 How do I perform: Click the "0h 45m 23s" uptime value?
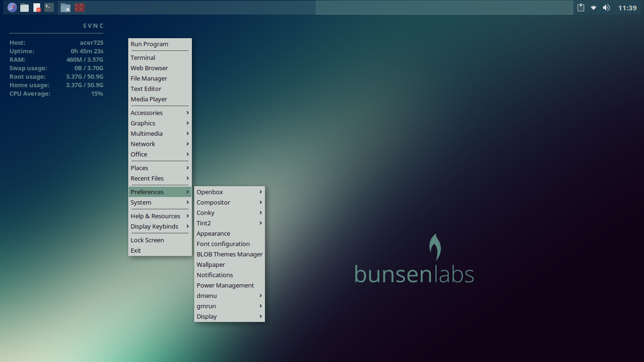click(87, 51)
